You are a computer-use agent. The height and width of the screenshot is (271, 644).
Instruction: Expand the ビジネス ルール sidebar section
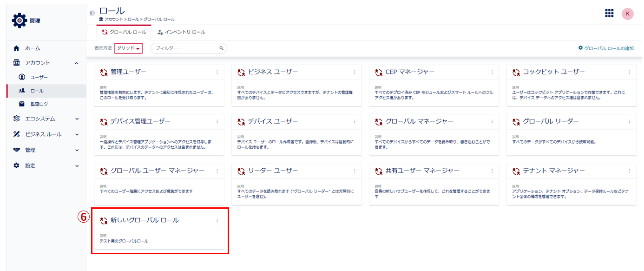point(77,134)
